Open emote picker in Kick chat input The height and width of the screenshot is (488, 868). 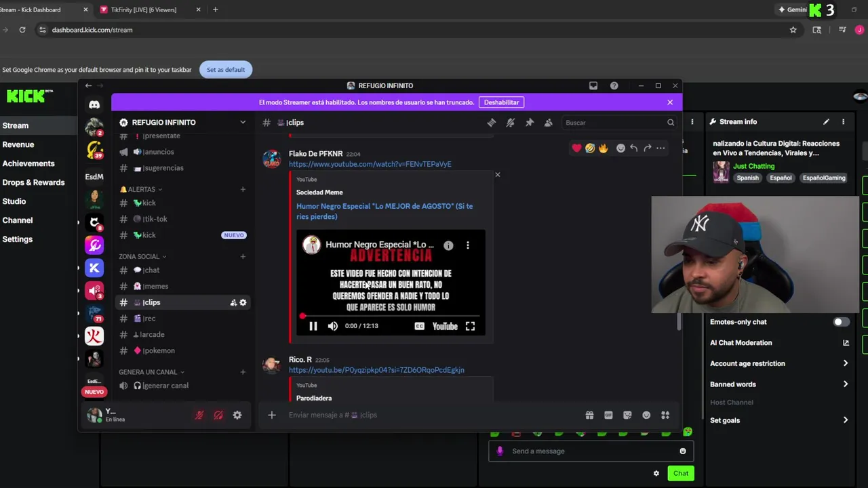coord(683,451)
